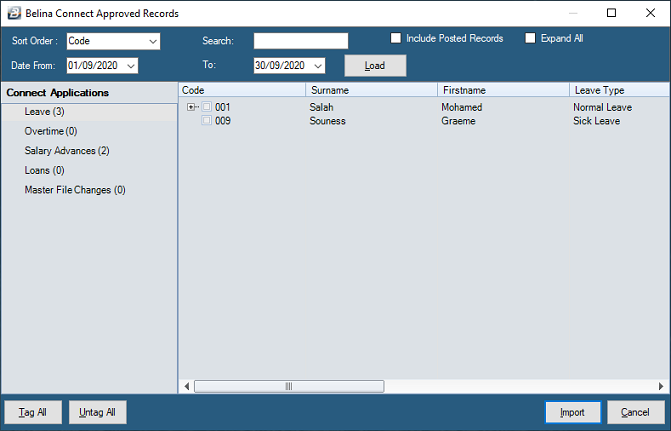Click the Cancel button

click(x=635, y=412)
